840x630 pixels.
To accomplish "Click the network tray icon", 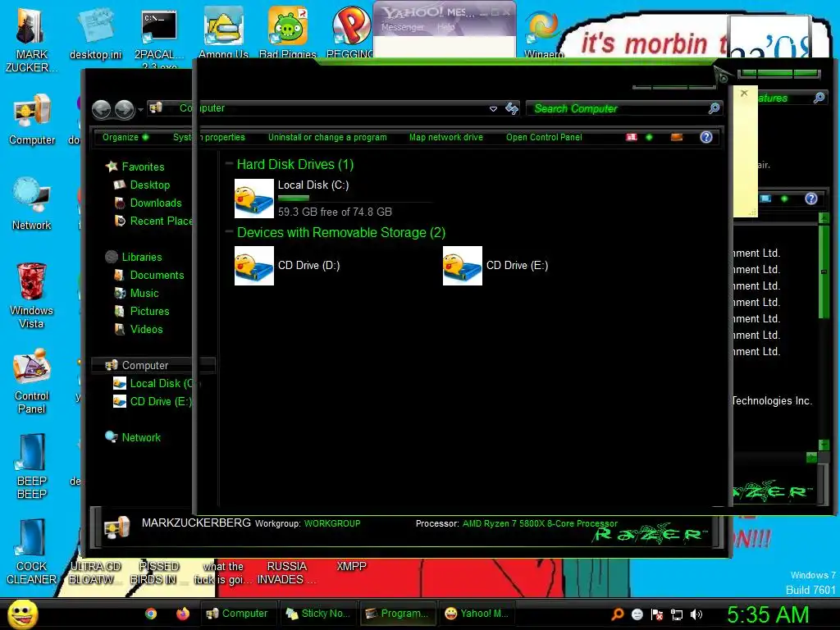I will pyautogui.click(x=677, y=614).
